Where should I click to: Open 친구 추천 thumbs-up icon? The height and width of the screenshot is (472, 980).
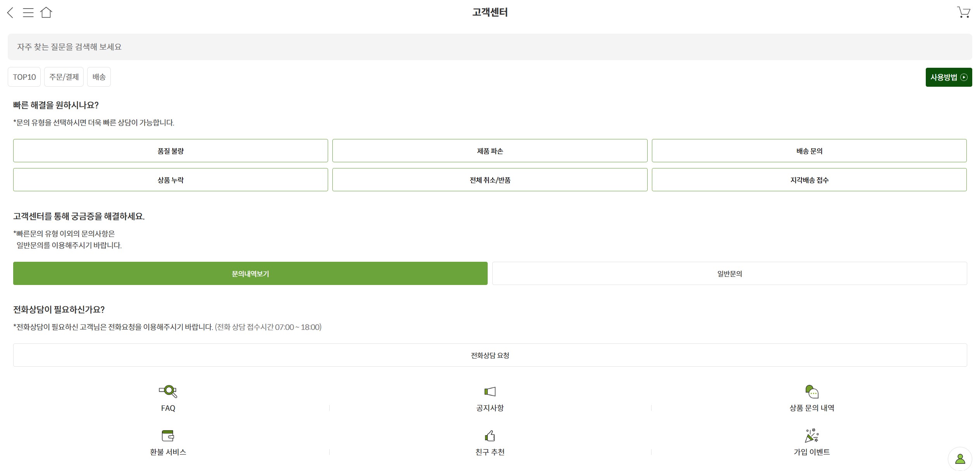(490, 436)
